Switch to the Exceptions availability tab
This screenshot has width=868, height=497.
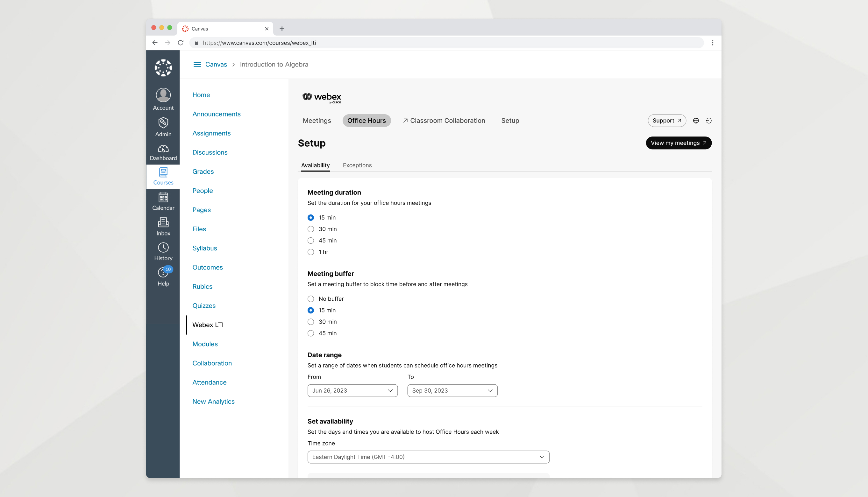click(x=357, y=165)
